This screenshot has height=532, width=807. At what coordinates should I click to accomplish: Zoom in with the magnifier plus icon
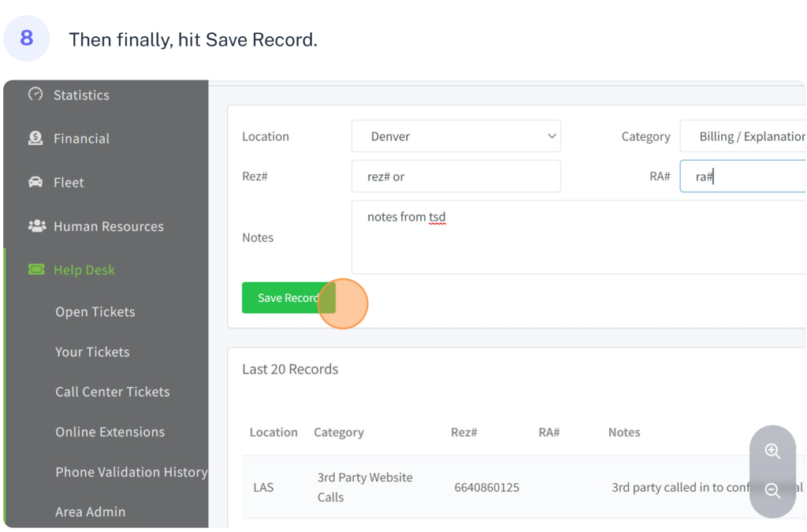click(x=772, y=452)
